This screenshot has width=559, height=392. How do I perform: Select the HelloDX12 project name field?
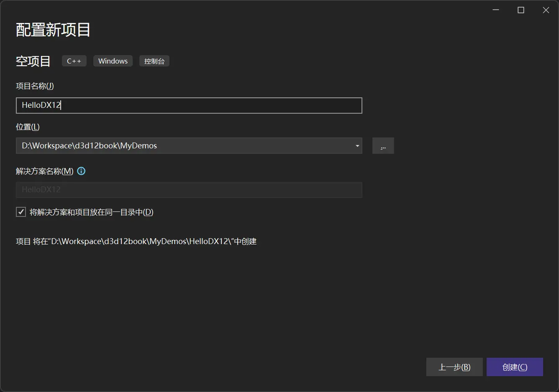tap(188, 105)
